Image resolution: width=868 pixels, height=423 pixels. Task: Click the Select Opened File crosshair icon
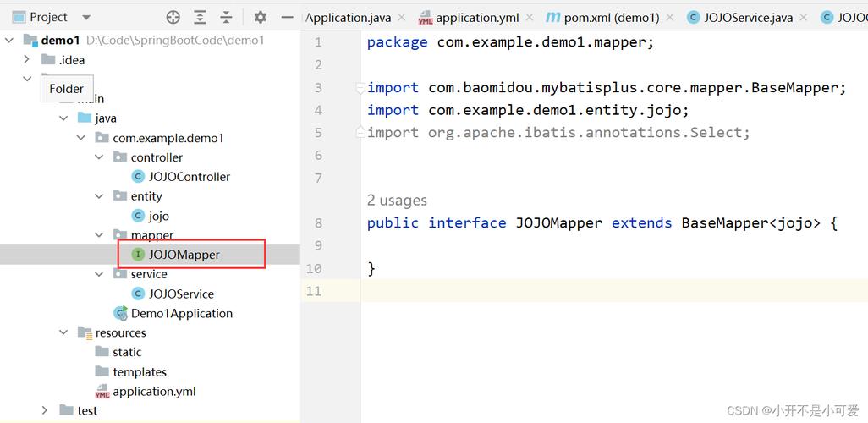point(173,18)
